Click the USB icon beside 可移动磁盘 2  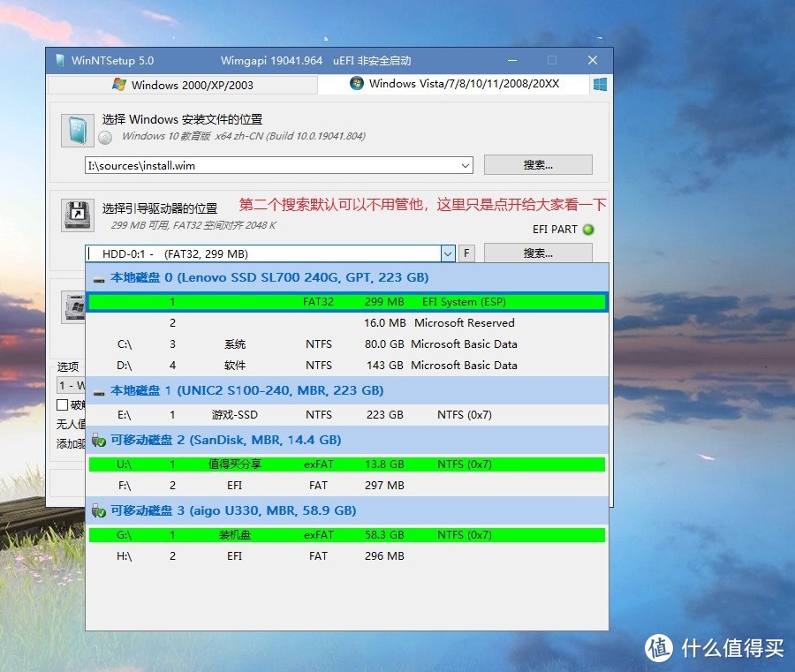tap(98, 440)
